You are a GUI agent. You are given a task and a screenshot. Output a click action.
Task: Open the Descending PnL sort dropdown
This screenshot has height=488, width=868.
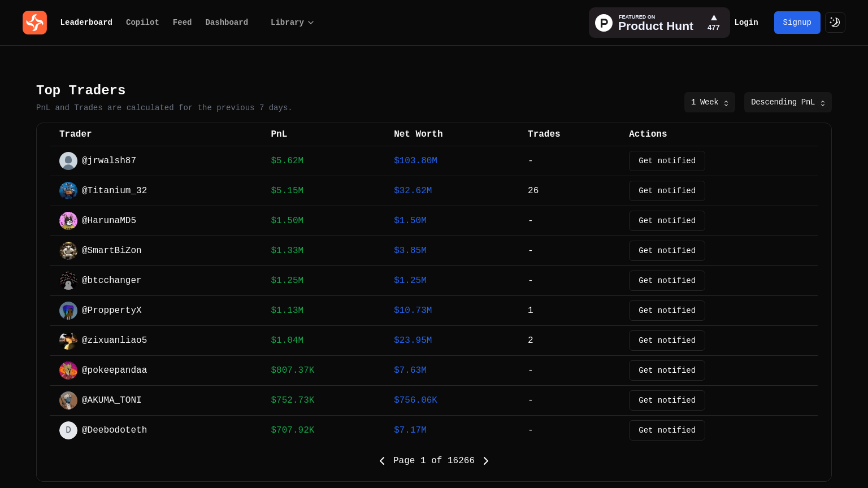(787, 102)
